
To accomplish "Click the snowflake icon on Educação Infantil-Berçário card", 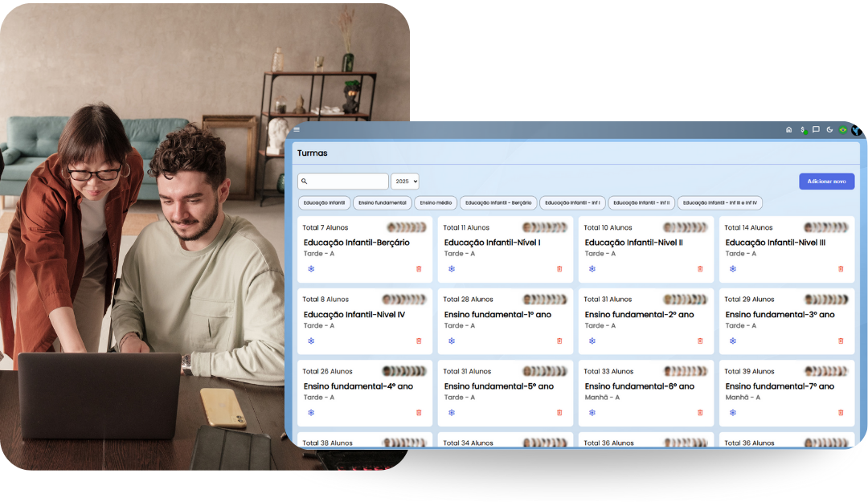I will point(311,269).
